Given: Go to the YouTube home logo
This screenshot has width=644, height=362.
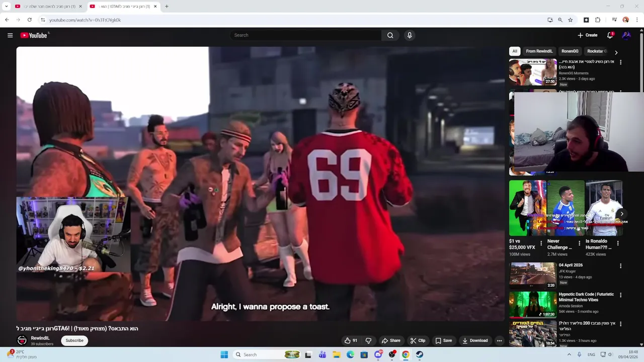Looking at the screenshot, I should (34, 35).
